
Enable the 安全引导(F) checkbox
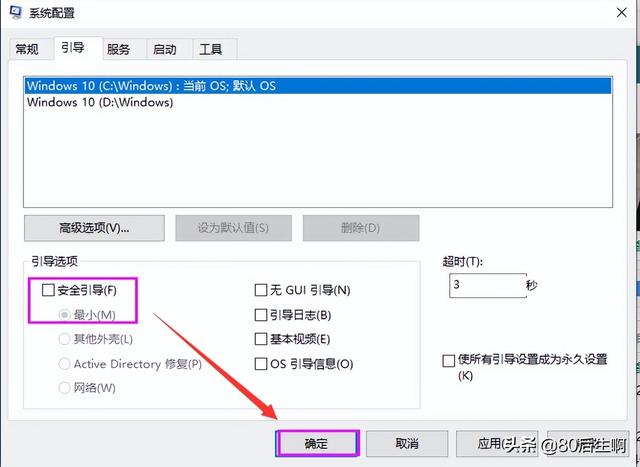(x=48, y=290)
